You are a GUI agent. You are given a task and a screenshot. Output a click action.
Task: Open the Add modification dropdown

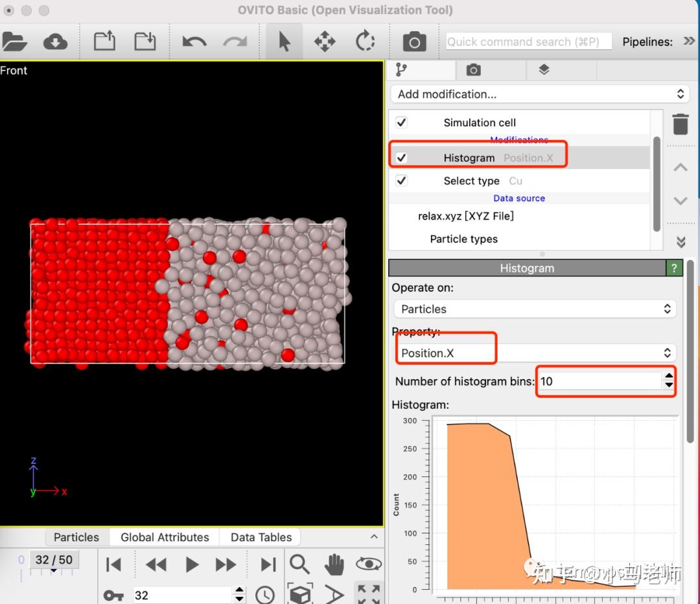540,94
